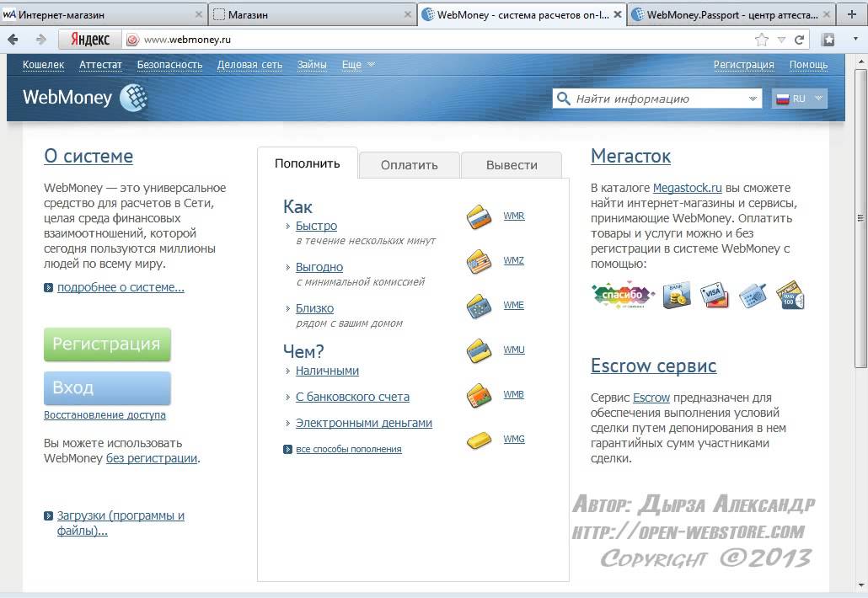
Task: Open the Escrow link in description
Action: (x=651, y=398)
